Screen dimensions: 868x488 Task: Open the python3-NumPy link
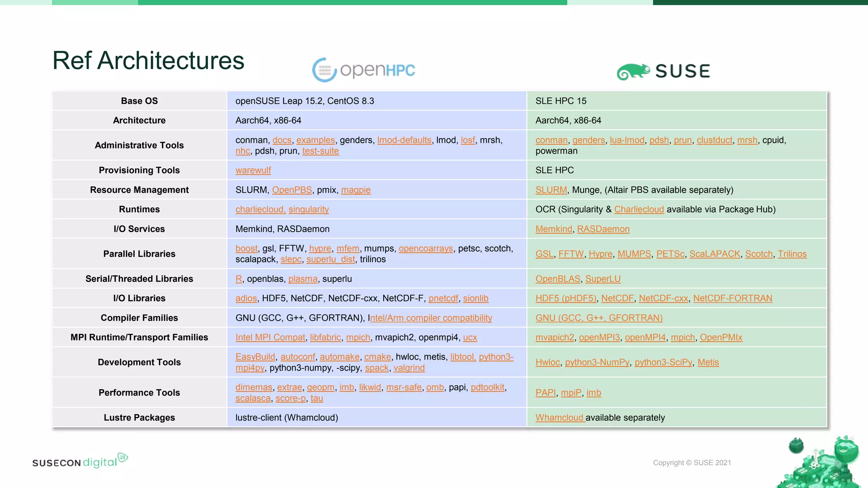(597, 362)
